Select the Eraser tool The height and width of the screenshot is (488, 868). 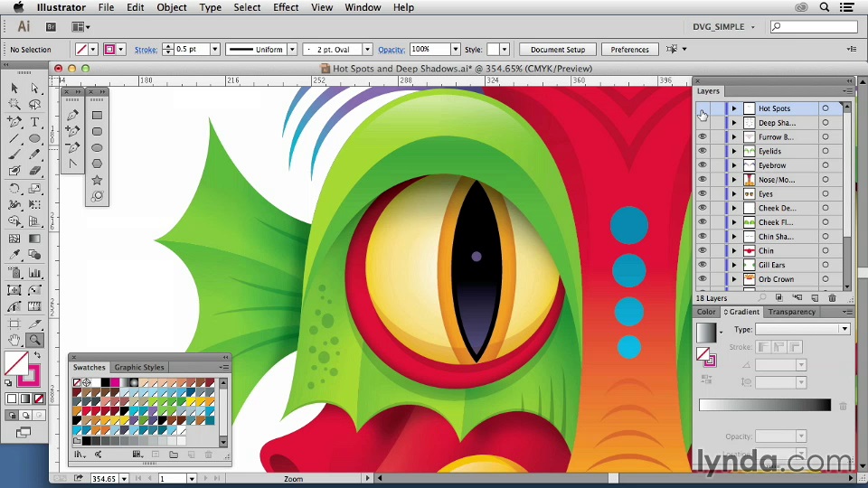click(34, 171)
